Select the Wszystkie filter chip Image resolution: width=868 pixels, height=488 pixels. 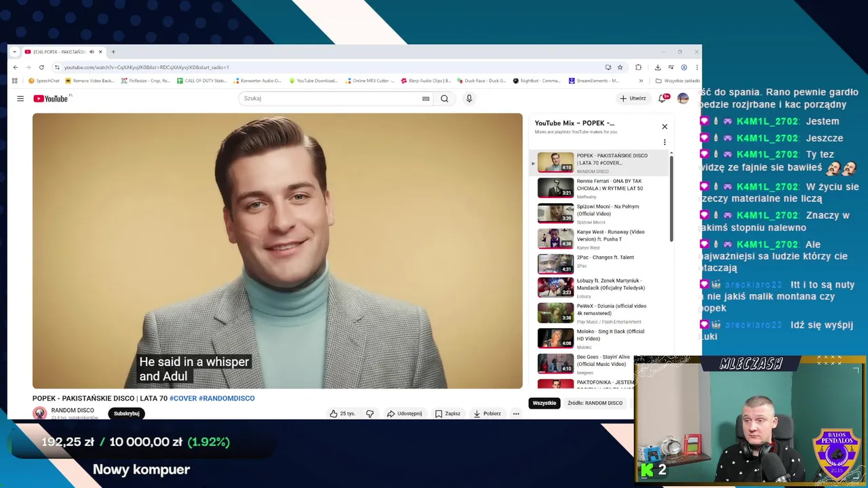[x=545, y=403]
